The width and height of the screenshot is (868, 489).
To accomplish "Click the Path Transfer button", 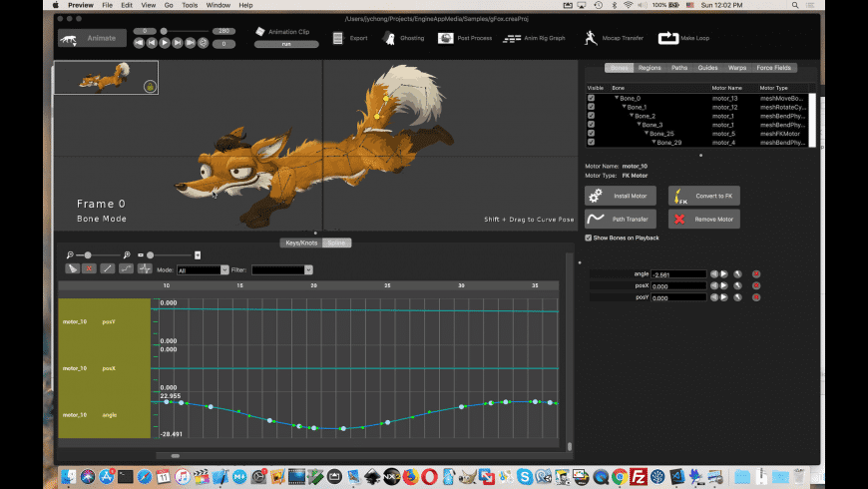I will 621,219.
